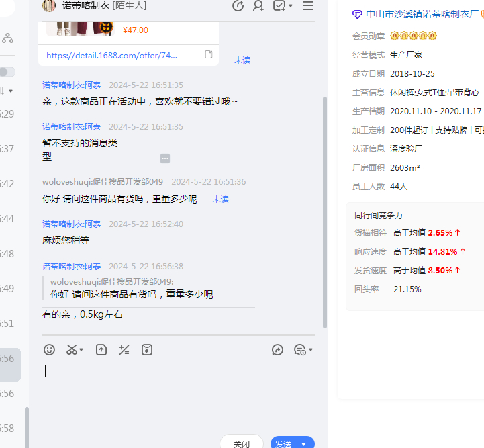The height and width of the screenshot is (448, 484).
Task: Open the scissors tool dropdown arrow
Action: (82, 350)
